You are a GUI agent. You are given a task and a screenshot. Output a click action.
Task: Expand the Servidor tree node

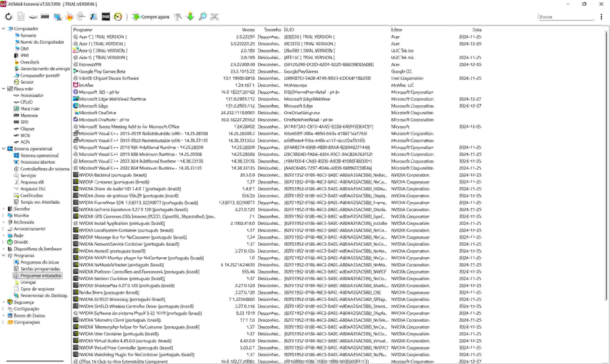click(3, 209)
